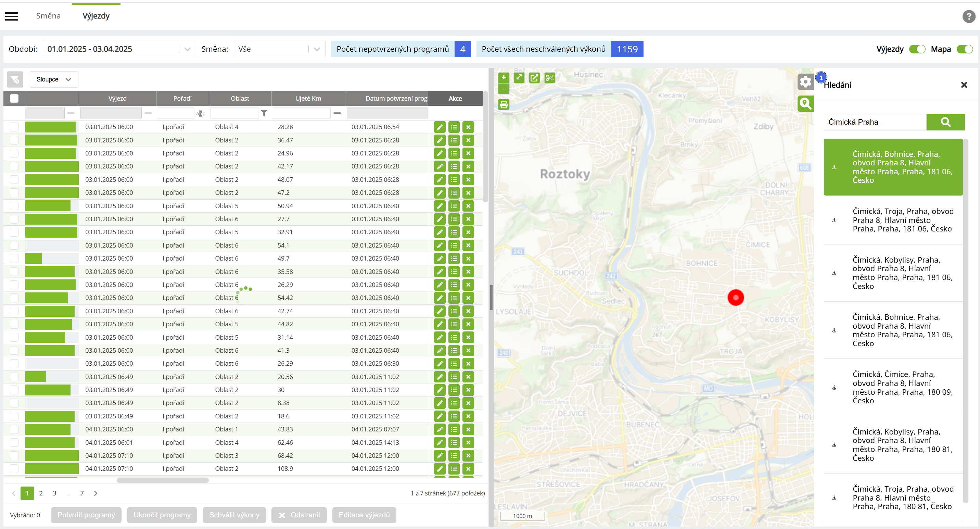Open map settings gear icon
The width and height of the screenshot is (980, 529).
[x=805, y=82]
